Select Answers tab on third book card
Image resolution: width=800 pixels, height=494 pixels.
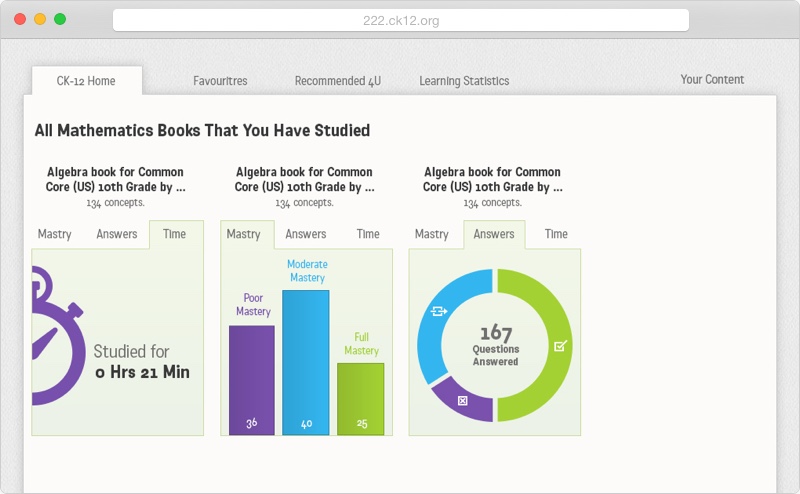(x=494, y=234)
